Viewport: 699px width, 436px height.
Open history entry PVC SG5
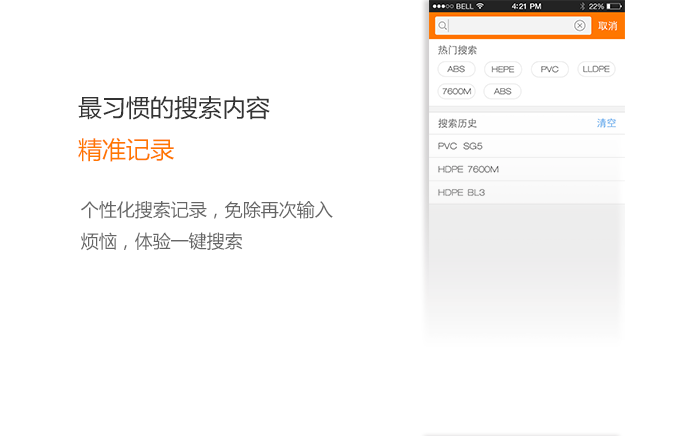526,146
